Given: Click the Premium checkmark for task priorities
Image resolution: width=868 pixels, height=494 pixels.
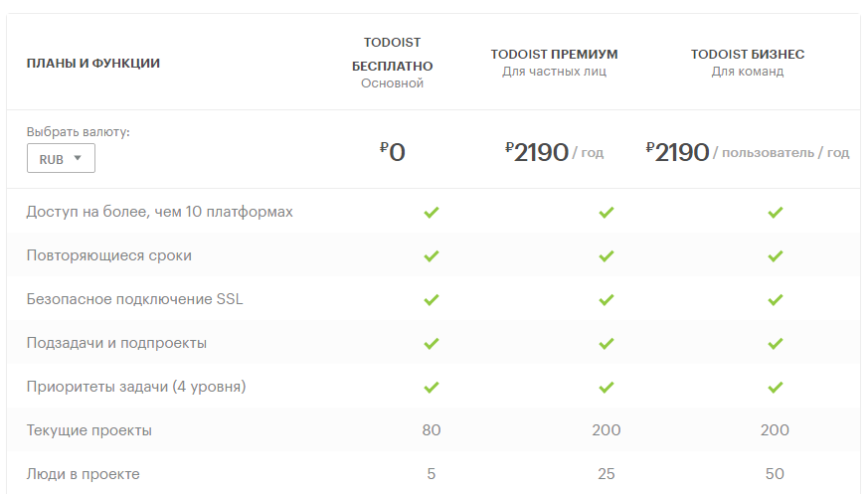Looking at the screenshot, I should click(x=607, y=387).
